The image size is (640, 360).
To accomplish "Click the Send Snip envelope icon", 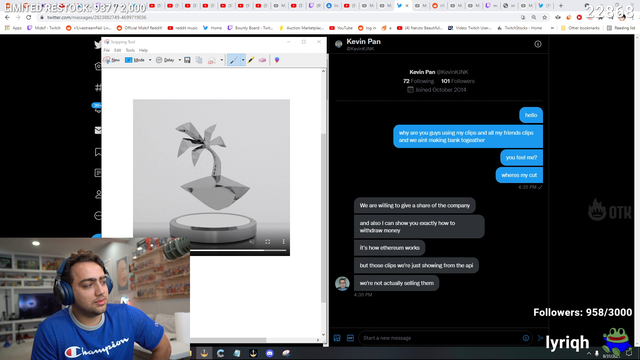I will [x=211, y=60].
